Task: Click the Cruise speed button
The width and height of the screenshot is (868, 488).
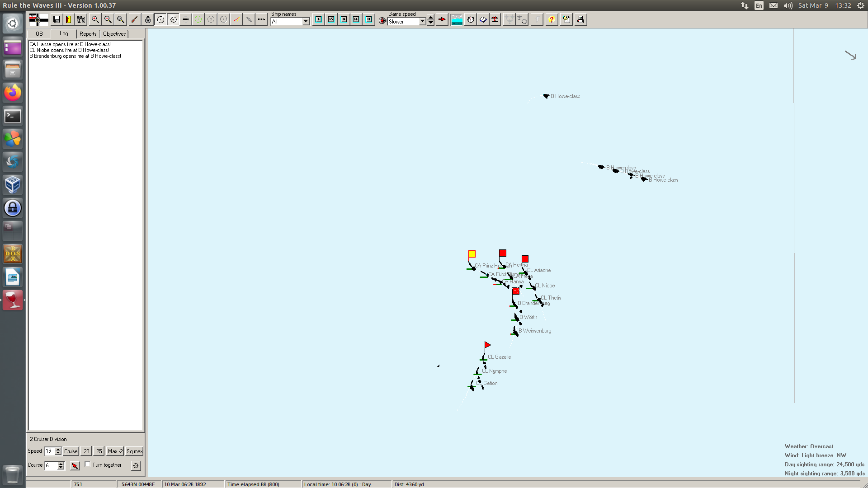Action: 71,451
